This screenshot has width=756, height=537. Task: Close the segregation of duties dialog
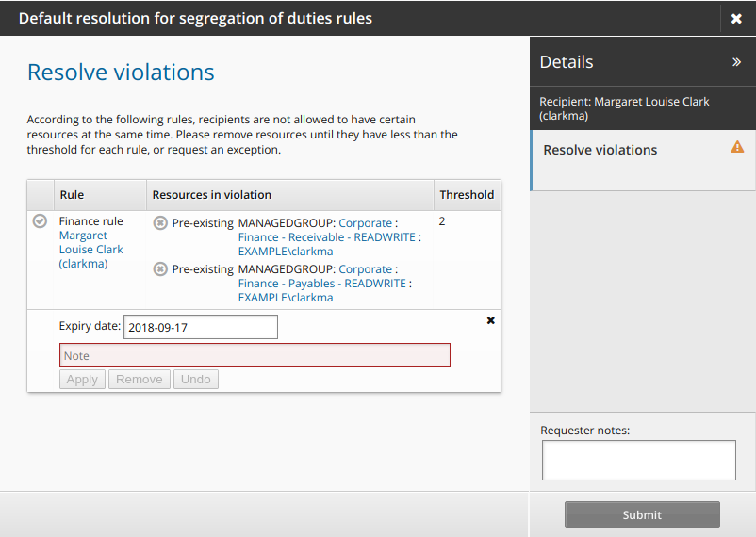point(736,19)
